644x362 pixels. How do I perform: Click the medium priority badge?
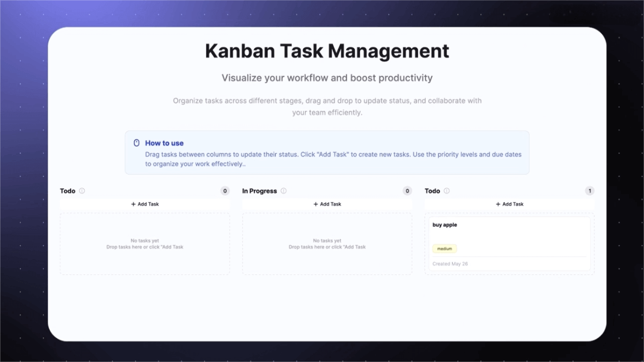point(444,249)
